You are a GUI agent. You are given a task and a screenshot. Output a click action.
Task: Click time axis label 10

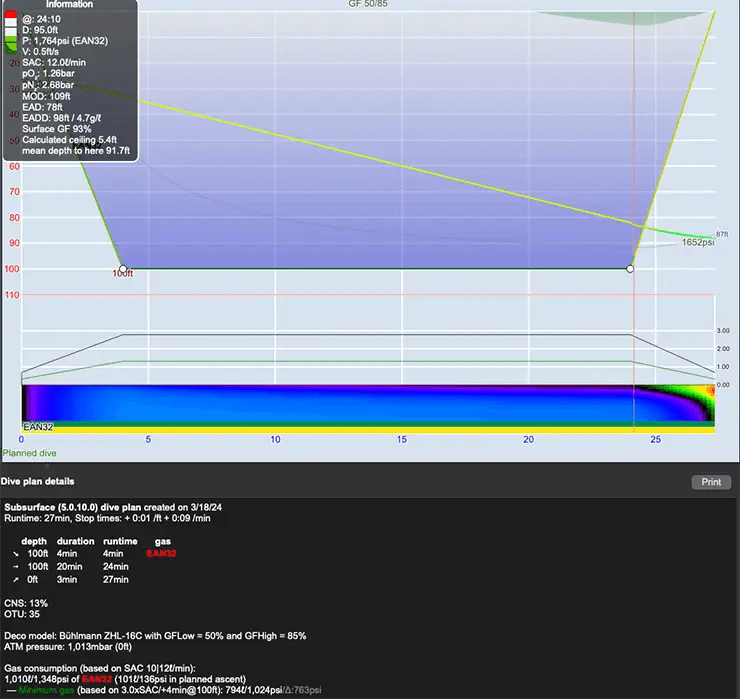click(x=275, y=439)
